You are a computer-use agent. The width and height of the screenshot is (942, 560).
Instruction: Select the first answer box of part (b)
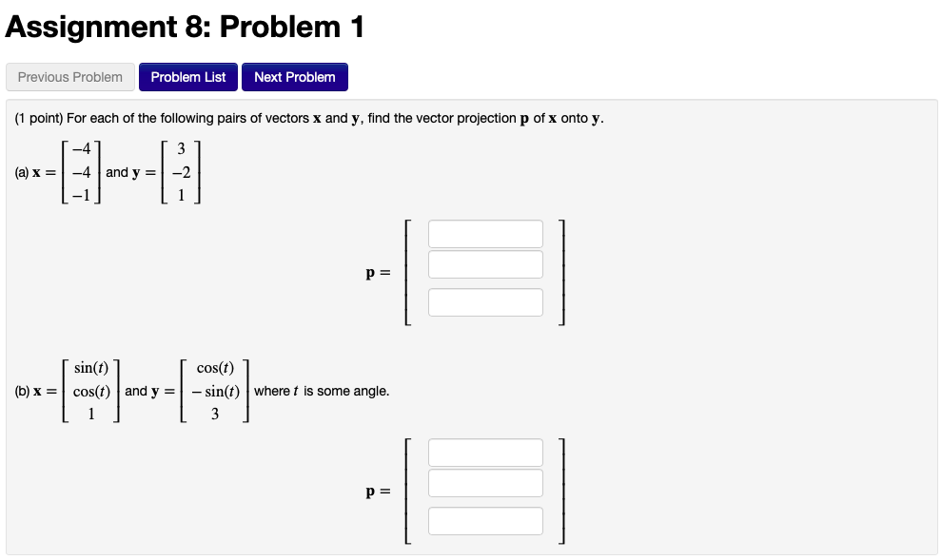click(x=485, y=452)
